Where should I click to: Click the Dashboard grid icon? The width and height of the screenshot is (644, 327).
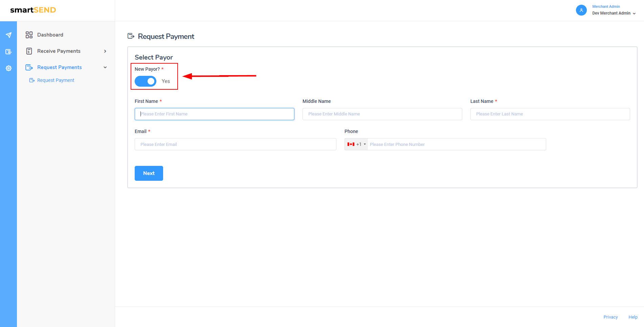[29, 35]
